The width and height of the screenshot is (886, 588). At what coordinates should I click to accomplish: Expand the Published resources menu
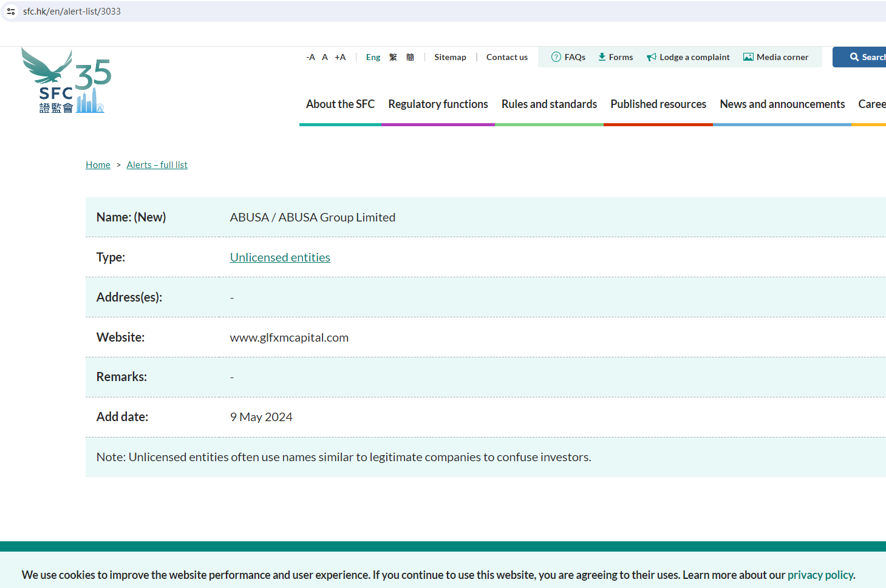658,104
